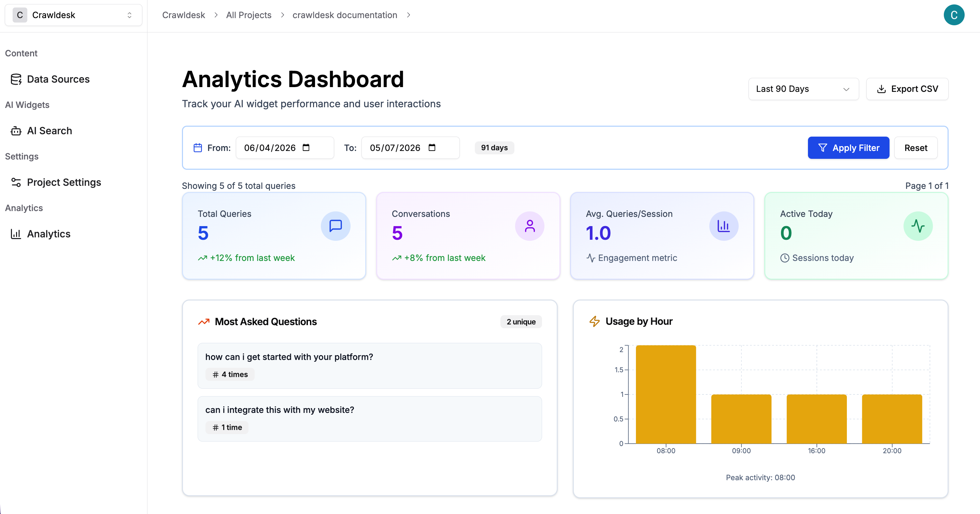Click the clock icon by Sessions today
The image size is (980, 514).
784,258
